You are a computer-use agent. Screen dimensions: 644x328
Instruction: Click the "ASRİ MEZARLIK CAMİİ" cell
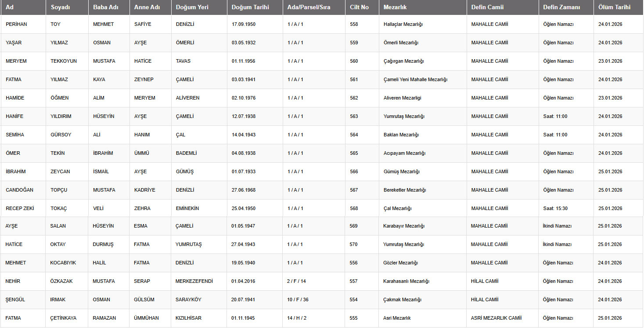pyautogui.click(x=496, y=318)
